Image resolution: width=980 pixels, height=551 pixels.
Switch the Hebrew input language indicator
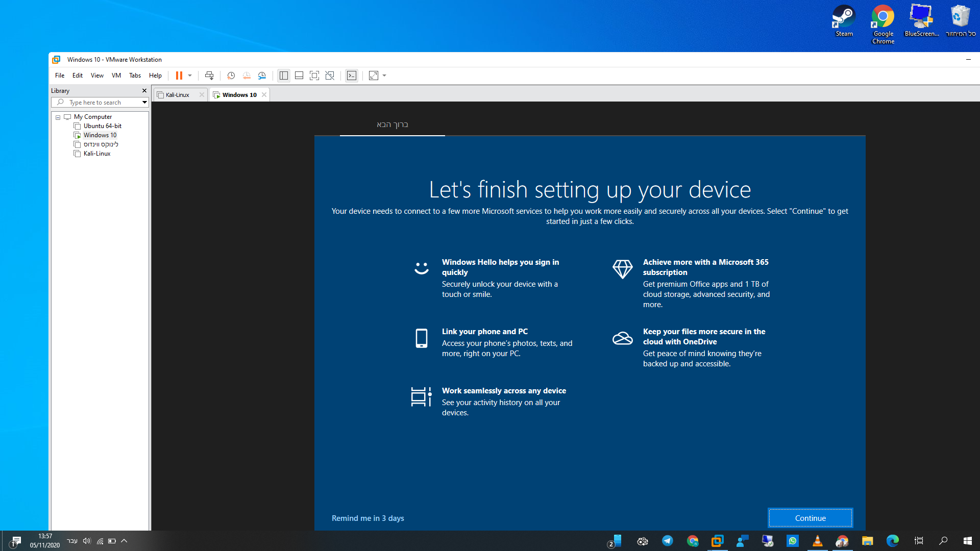(x=72, y=541)
